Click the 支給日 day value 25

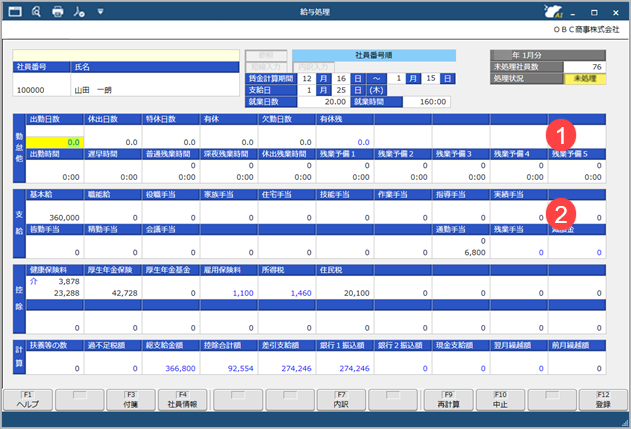(x=341, y=90)
